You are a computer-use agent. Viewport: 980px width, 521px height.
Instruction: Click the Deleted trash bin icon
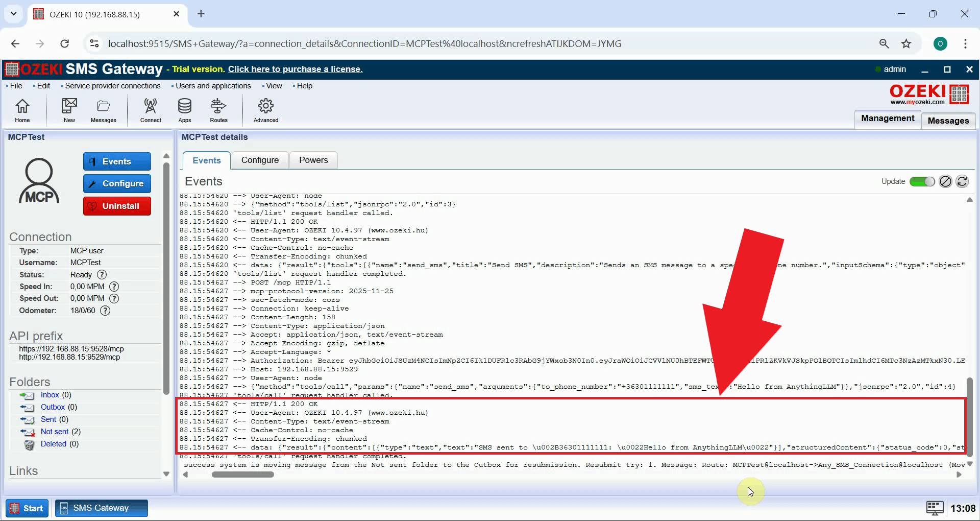coord(30,444)
